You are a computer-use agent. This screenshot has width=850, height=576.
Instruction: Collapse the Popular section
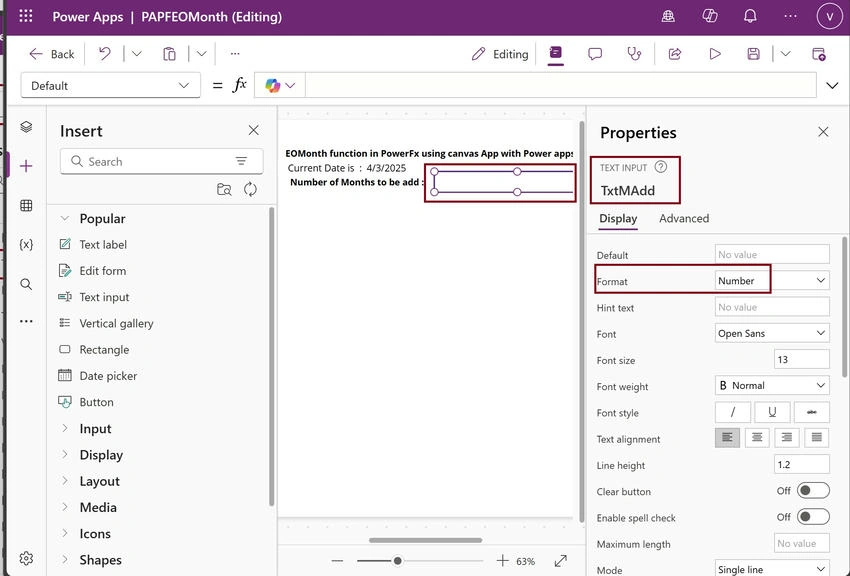[x=65, y=218]
